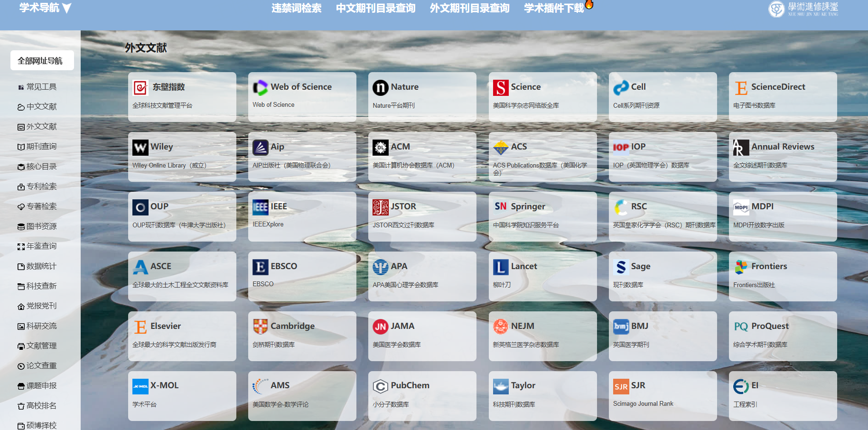Click the ACS logo icon
The image size is (868, 430).
(x=501, y=148)
